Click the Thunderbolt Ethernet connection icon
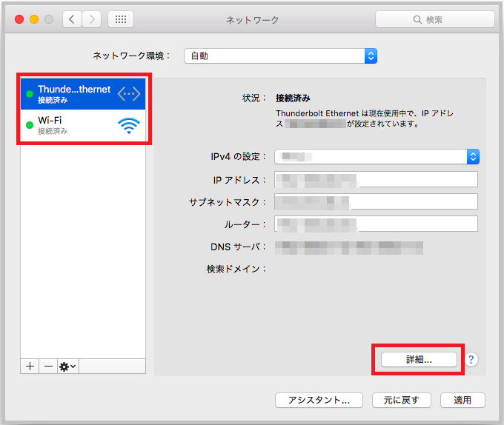This screenshot has width=504, height=425. (128, 93)
